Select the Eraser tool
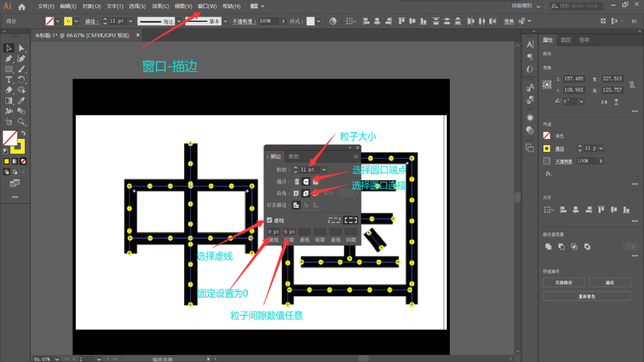Screen dimensions: 644x362 tap(9, 90)
